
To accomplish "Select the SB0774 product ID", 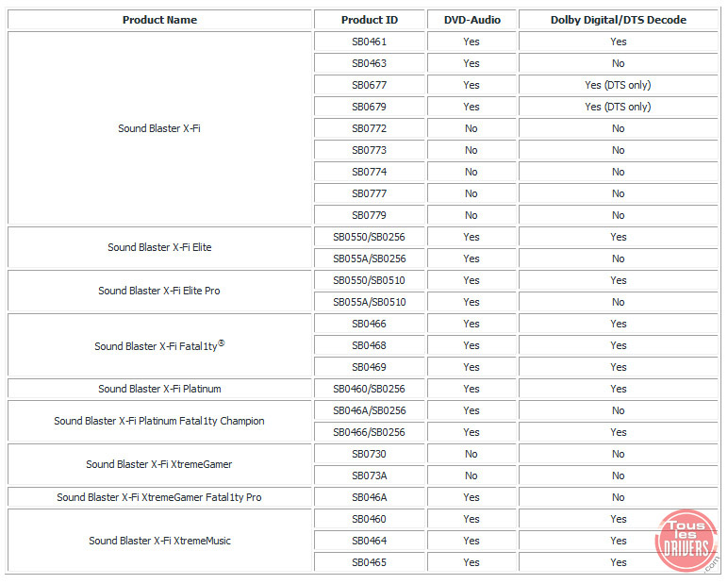I will 369,172.
